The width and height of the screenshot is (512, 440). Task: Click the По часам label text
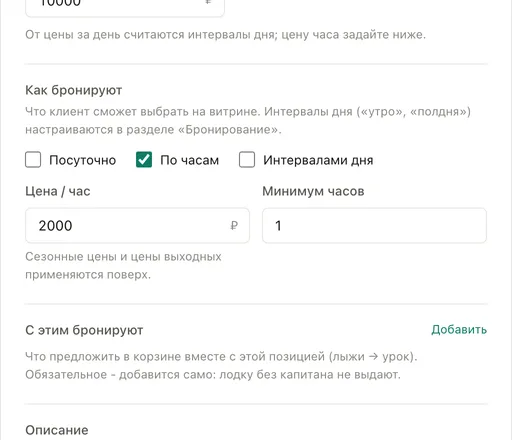[x=190, y=160]
